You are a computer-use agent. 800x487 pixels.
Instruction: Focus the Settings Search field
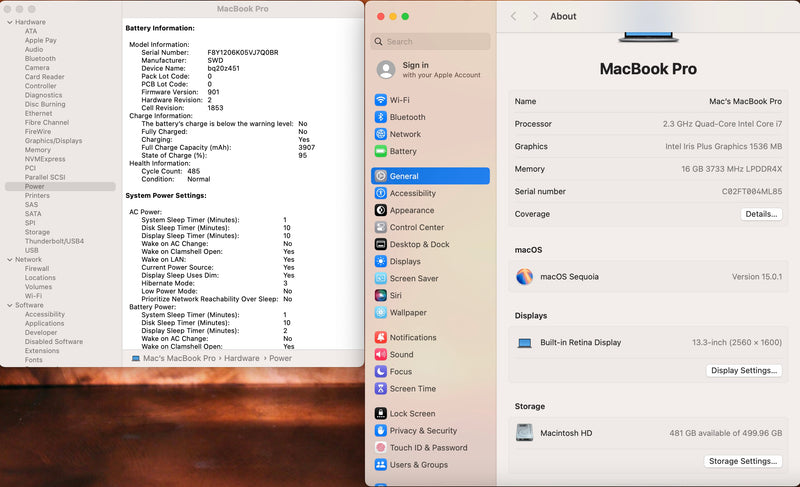(x=430, y=41)
